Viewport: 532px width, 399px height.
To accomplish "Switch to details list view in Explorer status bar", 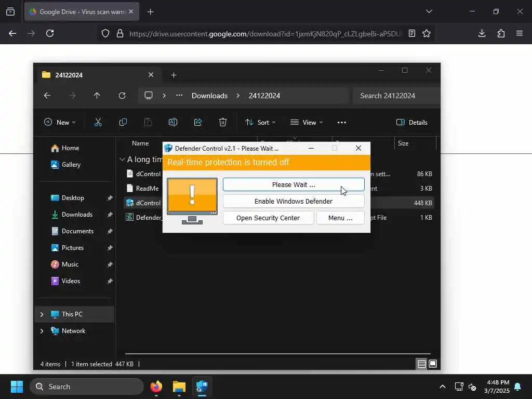I will point(421,364).
